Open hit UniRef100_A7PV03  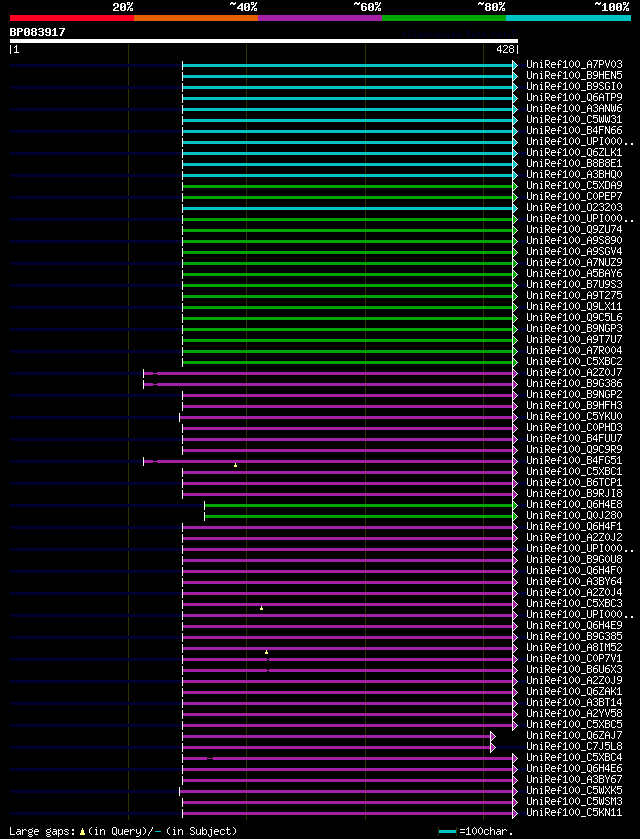click(574, 65)
